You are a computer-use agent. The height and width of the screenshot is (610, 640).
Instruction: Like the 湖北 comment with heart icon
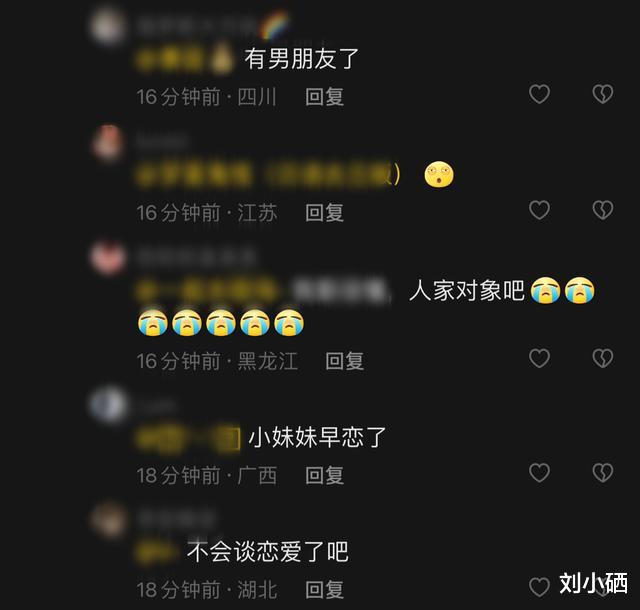[539, 587]
